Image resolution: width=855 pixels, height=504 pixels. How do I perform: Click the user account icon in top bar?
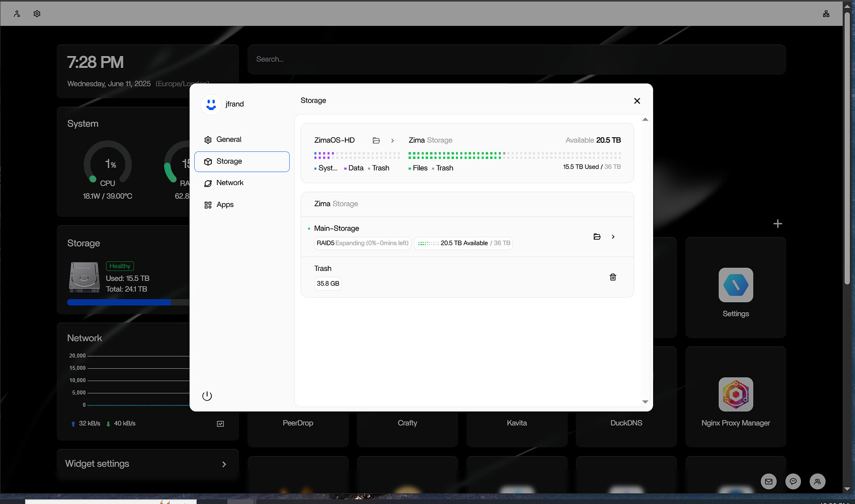pos(17,14)
